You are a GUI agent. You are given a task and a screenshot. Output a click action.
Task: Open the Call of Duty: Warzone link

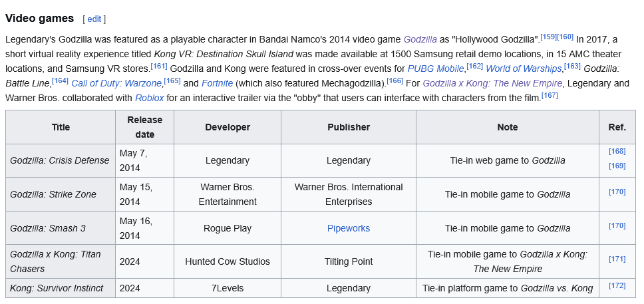click(x=116, y=83)
